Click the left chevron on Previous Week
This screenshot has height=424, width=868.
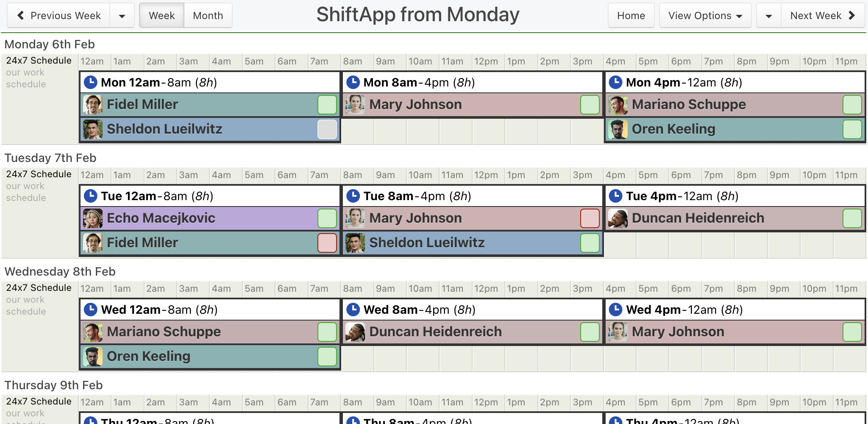(x=20, y=16)
